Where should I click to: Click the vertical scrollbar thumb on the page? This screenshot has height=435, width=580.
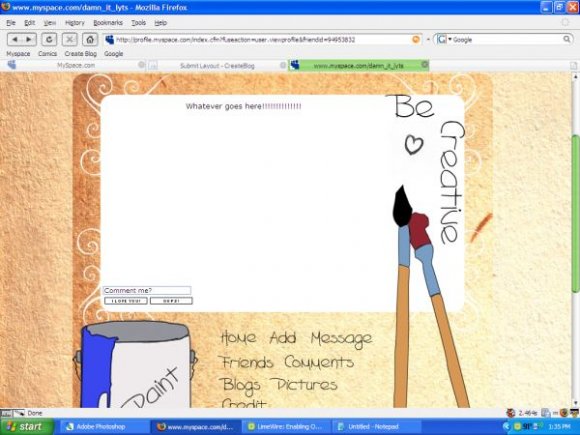click(x=575, y=213)
